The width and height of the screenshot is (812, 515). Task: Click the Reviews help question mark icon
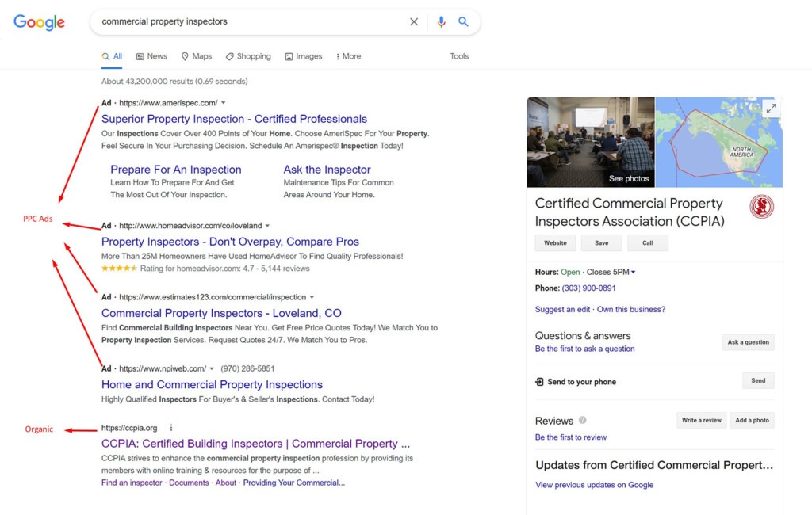tap(583, 420)
